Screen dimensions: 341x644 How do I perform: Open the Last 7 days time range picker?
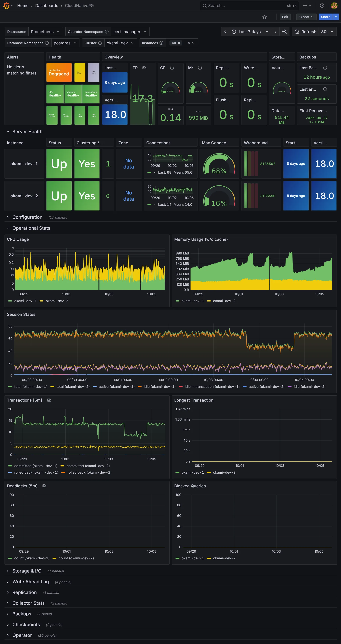coord(250,31)
